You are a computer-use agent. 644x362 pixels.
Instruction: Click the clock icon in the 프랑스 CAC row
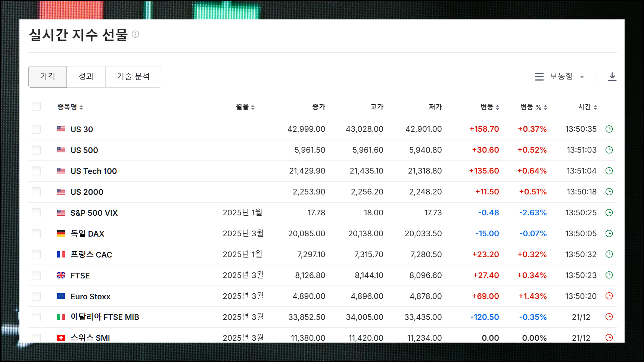(x=609, y=254)
